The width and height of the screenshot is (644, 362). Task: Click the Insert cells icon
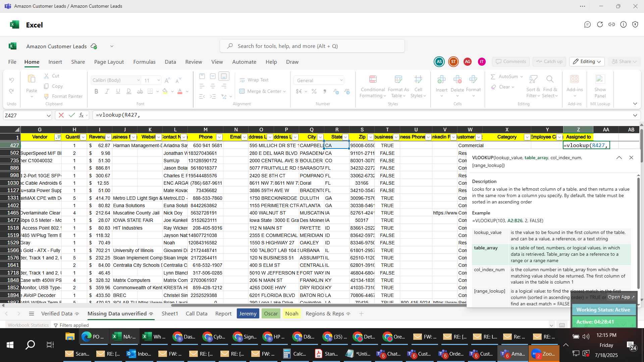pos(441,79)
